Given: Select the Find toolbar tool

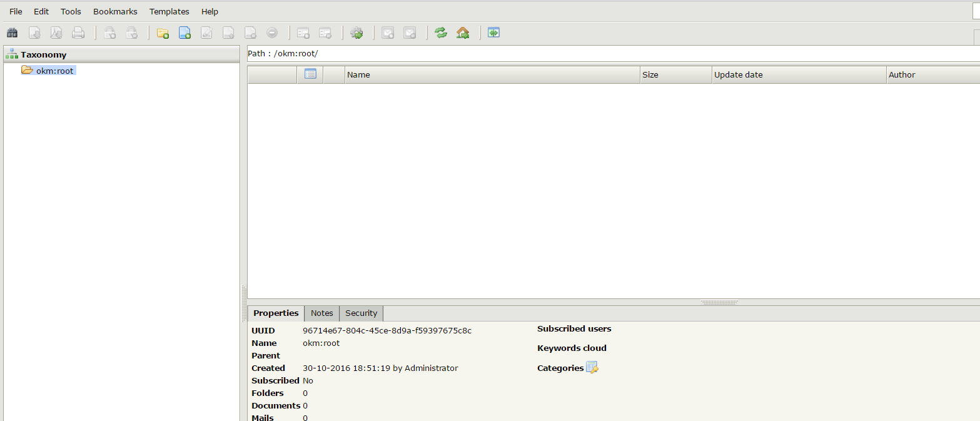Looking at the screenshot, I should (x=12, y=33).
